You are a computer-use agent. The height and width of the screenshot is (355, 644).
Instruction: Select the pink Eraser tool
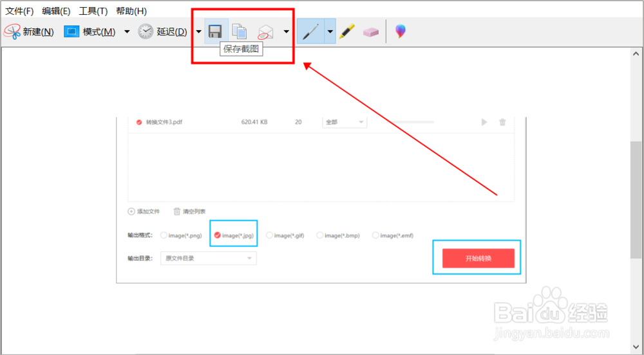pos(371,32)
